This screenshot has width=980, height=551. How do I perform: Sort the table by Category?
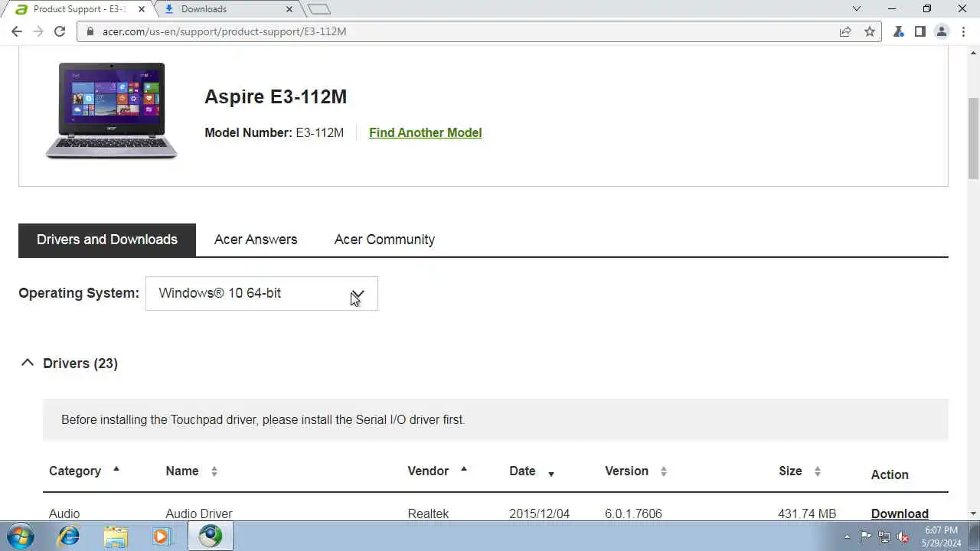pyautogui.click(x=84, y=471)
